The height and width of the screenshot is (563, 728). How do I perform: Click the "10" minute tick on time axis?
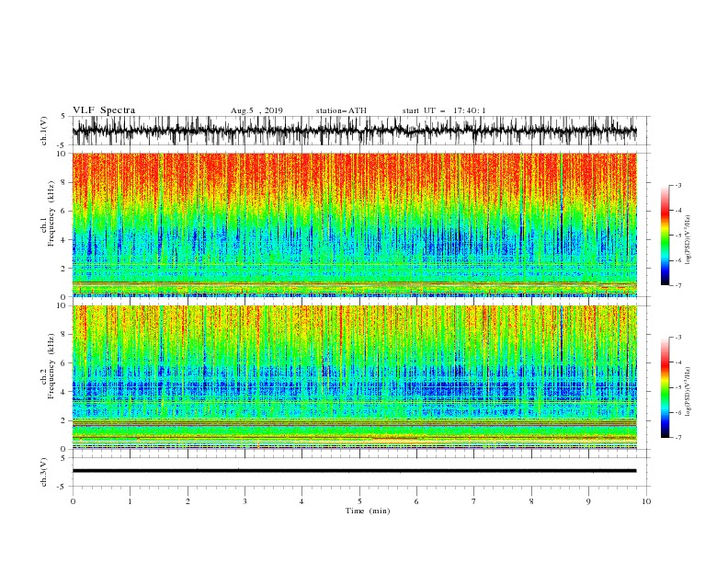pyautogui.click(x=646, y=501)
